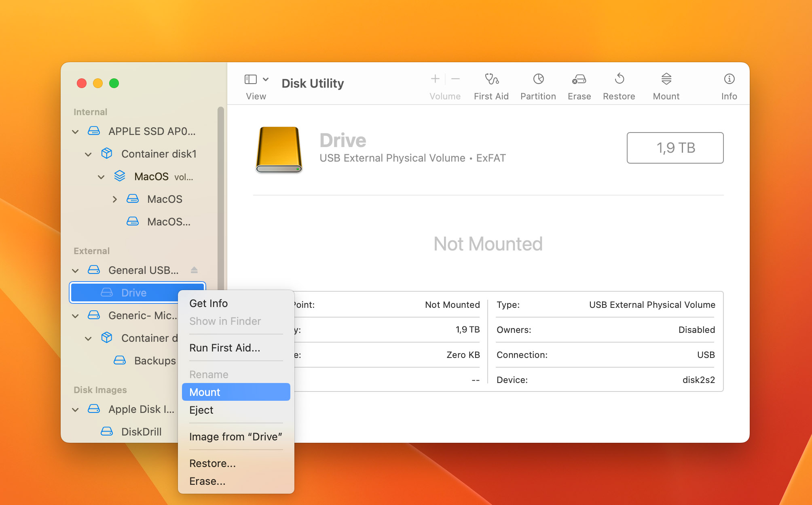The image size is (812, 505).
Task: Select Erase from context menu
Action: (208, 482)
